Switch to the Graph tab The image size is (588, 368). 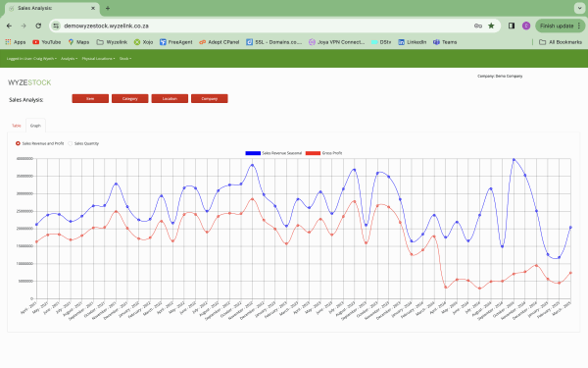pos(35,126)
